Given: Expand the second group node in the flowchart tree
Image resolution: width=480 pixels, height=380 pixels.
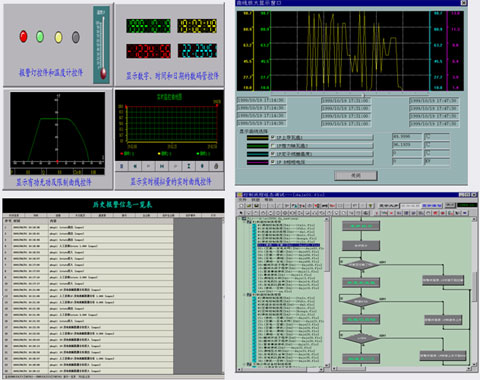Looking at the screenshot, I should [x=245, y=295].
